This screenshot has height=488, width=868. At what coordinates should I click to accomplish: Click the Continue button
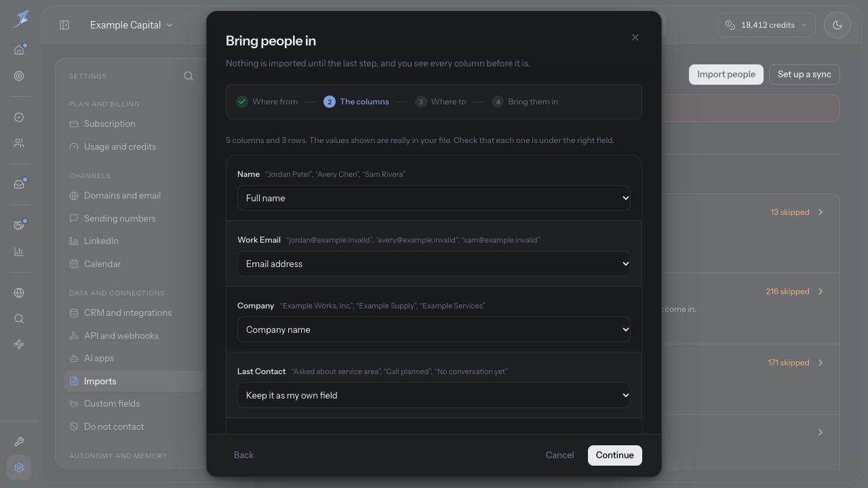point(615,455)
